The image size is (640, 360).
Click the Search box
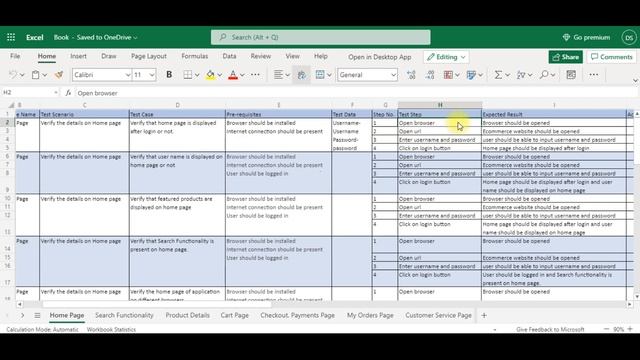tap(320, 37)
